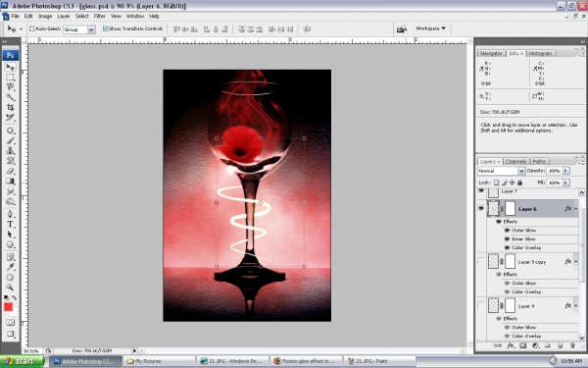Open the Fill slider arrow

[565, 183]
